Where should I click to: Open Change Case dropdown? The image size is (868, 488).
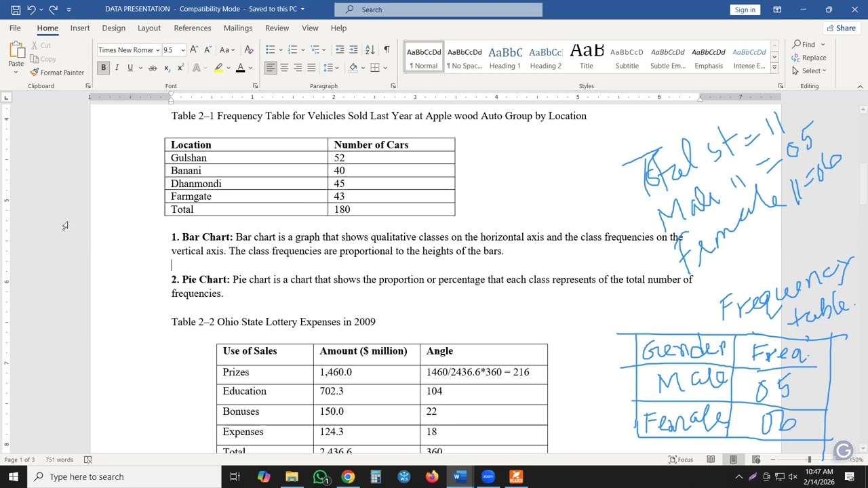227,49
